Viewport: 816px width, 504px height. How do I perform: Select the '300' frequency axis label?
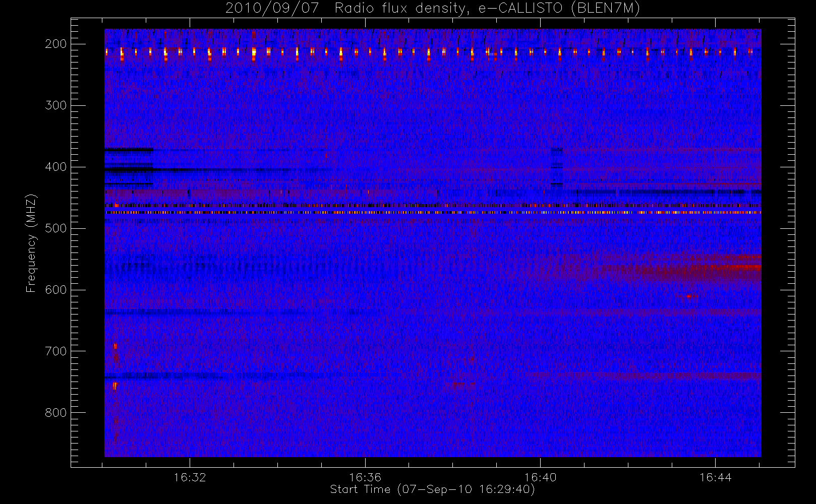pyautogui.click(x=55, y=105)
